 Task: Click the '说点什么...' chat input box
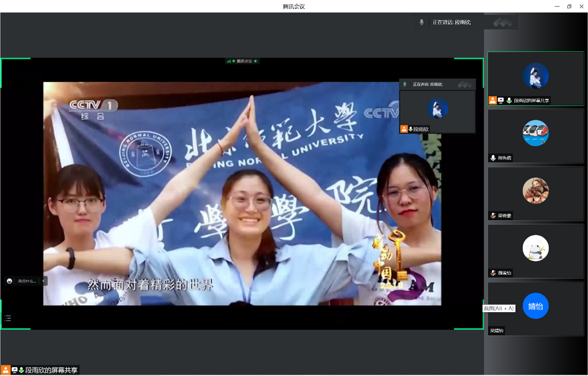point(27,281)
